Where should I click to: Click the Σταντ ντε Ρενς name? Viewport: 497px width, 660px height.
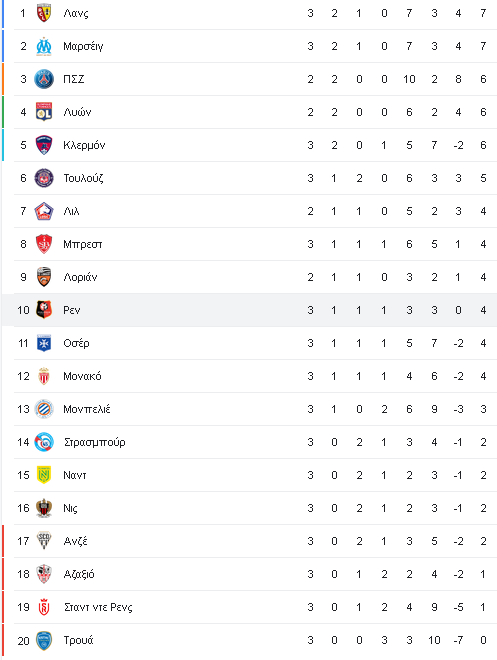click(98, 607)
